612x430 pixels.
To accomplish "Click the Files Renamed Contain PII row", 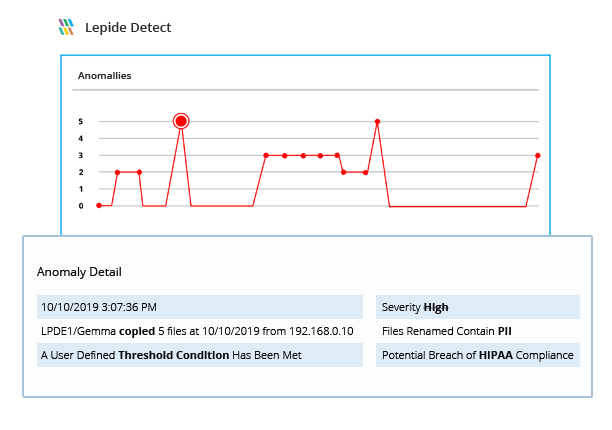I will coord(478,331).
